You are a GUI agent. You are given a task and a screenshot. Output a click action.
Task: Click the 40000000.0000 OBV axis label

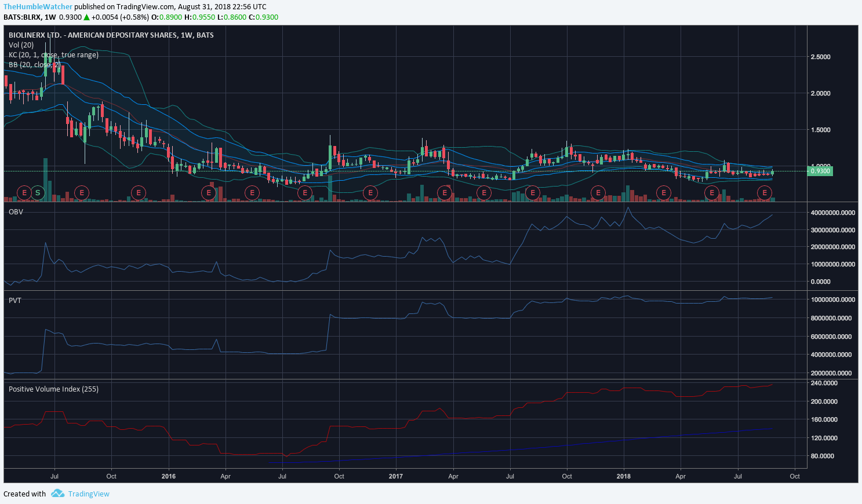click(833, 213)
